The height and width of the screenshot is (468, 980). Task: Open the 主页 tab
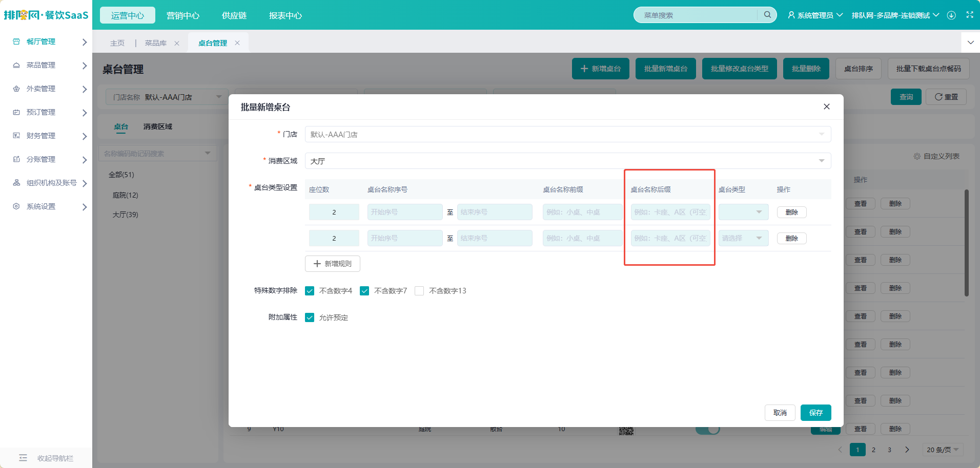coord(117,43)
